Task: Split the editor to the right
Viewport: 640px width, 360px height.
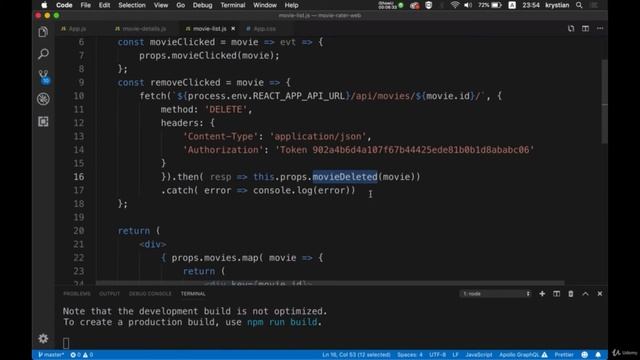Action: (585, 28)
